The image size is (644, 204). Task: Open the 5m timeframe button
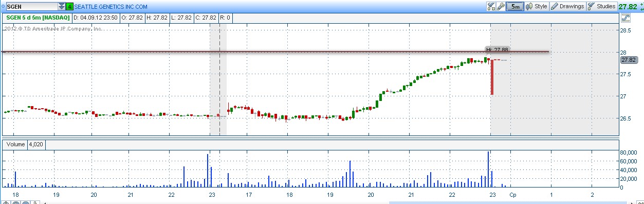click(514, 7)
